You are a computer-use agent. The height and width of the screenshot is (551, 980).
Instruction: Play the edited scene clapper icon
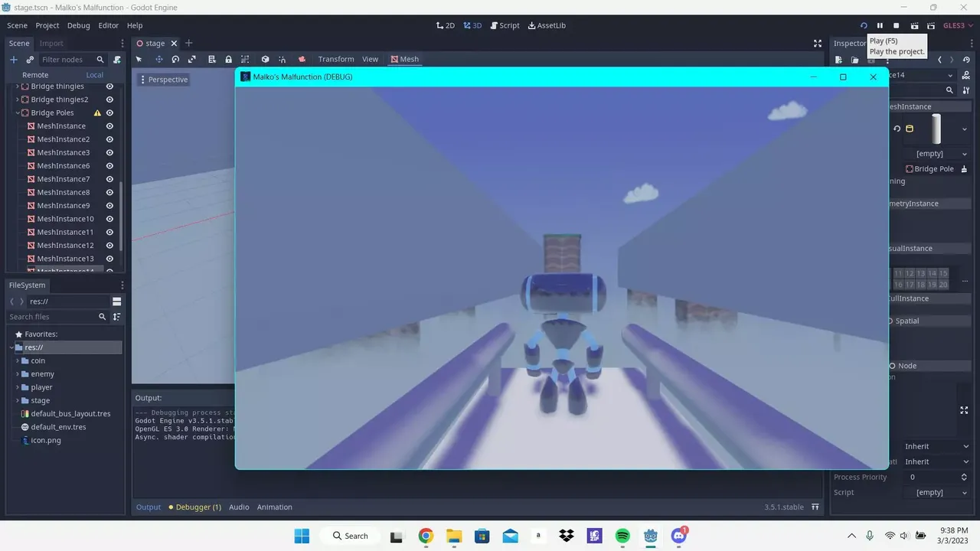914,25
